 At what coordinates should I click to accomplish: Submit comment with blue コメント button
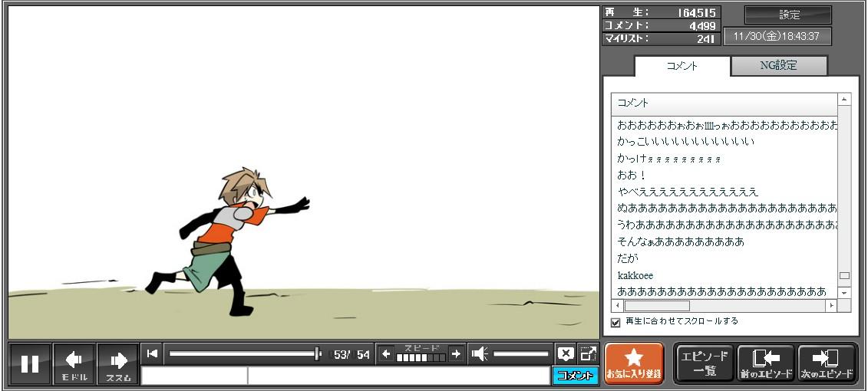pyautogui.click(x=575, y=376)
